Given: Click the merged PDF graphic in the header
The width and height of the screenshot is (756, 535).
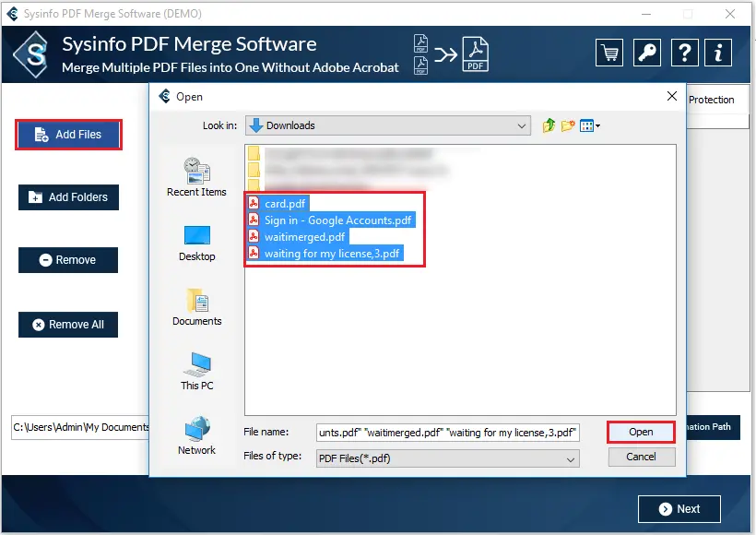Looking at the screenshot, I should coord(476,54).
